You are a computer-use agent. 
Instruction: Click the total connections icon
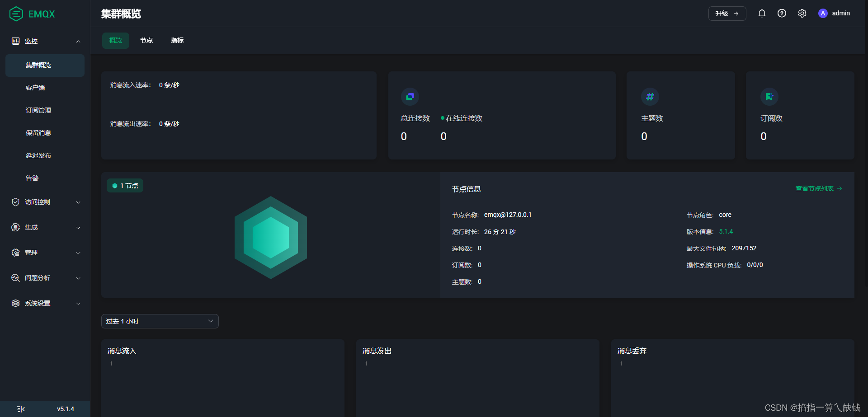click(x=410, y=97)
